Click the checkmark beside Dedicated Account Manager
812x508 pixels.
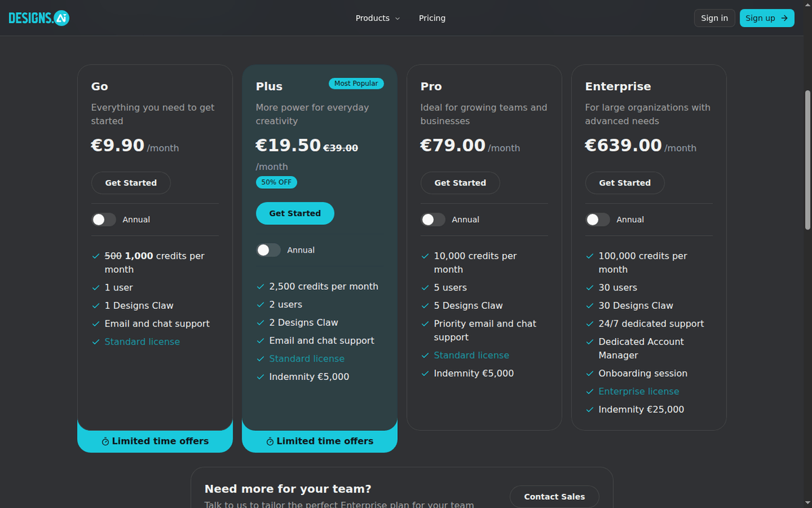click(589, 342)
